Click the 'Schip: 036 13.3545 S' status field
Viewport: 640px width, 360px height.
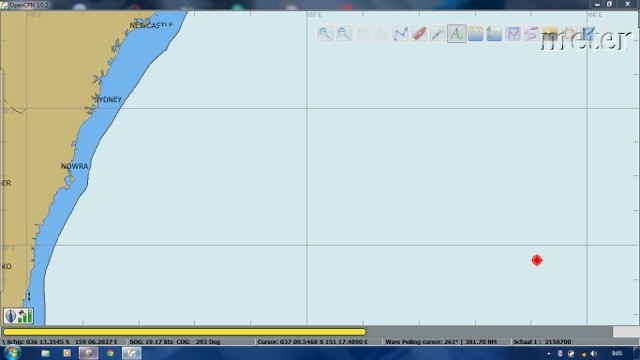[x=63, y=342]
